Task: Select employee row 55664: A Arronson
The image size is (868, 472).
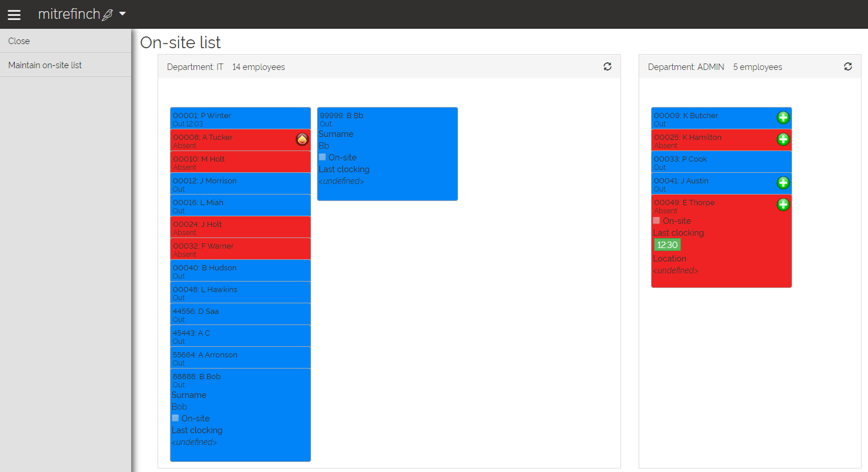Action: (x=241, y=358)
